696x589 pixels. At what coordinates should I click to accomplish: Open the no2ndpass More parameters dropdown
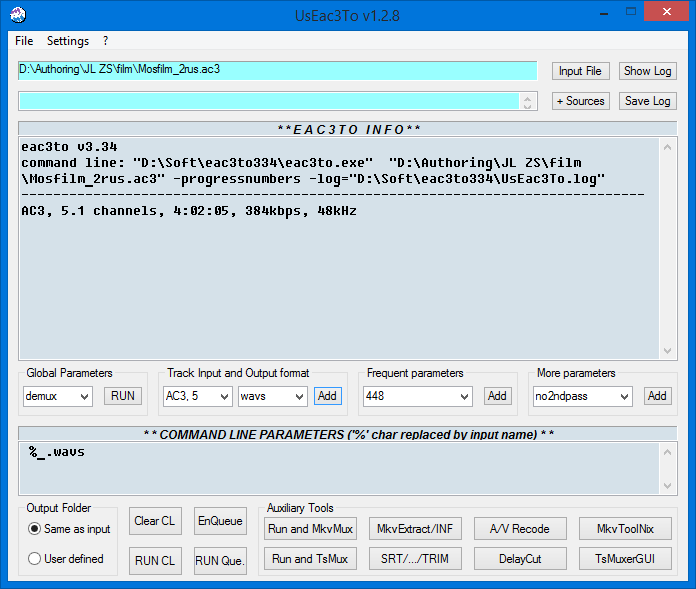click(x=582, y=396)
